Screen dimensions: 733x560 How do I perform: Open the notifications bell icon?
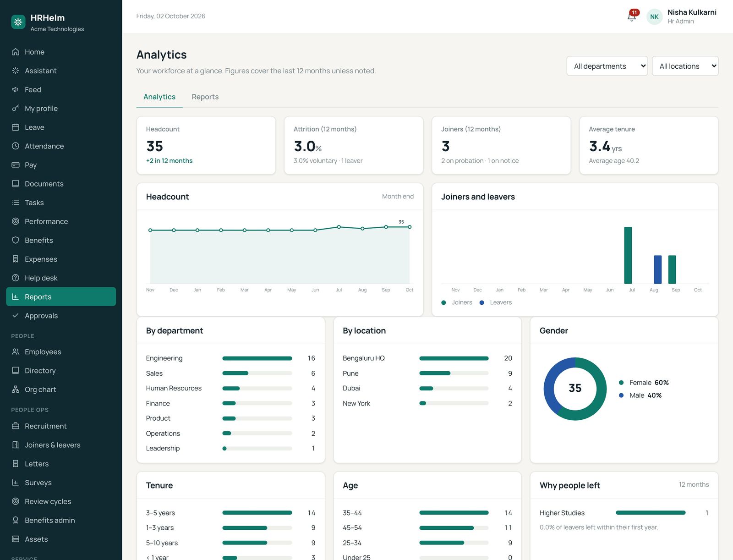[632, 16]
